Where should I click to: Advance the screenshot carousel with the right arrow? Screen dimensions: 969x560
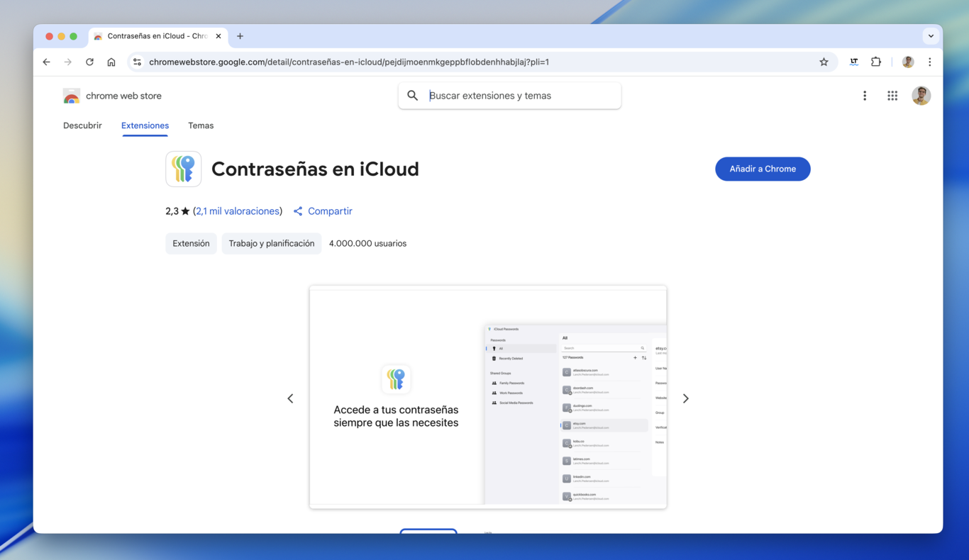click(685, 398)
